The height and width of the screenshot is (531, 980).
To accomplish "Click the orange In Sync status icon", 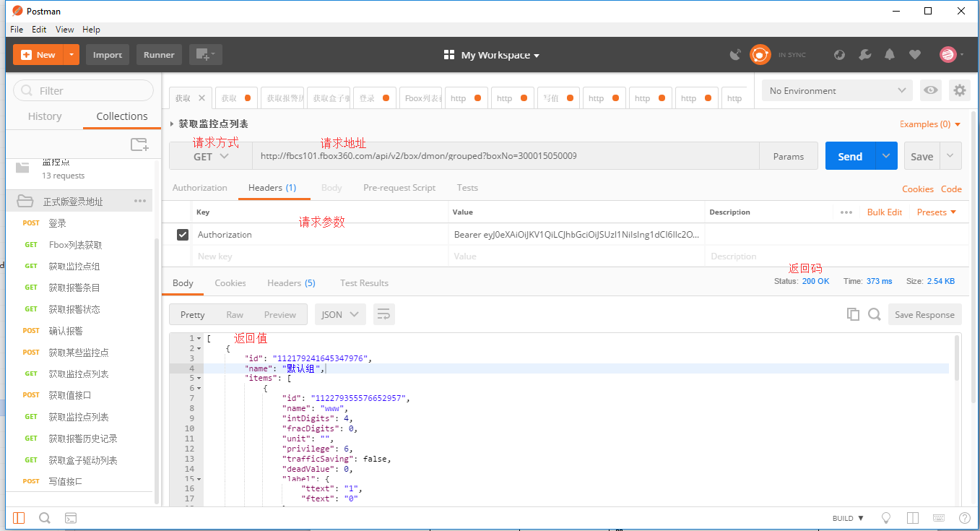I will tap(760, 55).
